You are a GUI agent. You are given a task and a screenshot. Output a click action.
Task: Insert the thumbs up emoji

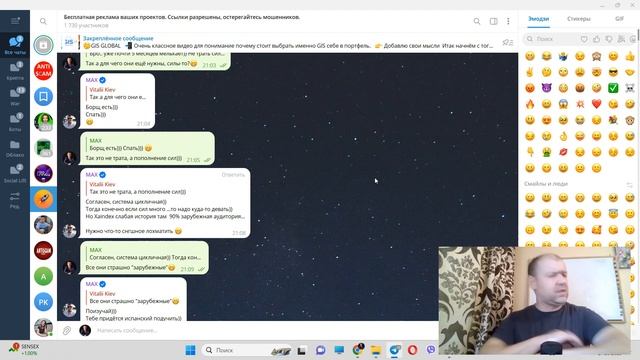point(630,56)
